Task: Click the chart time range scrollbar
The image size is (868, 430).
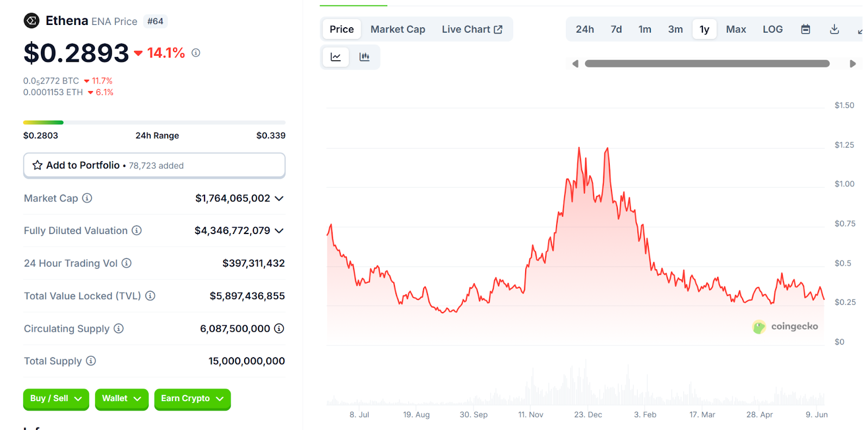Action: 707,64
